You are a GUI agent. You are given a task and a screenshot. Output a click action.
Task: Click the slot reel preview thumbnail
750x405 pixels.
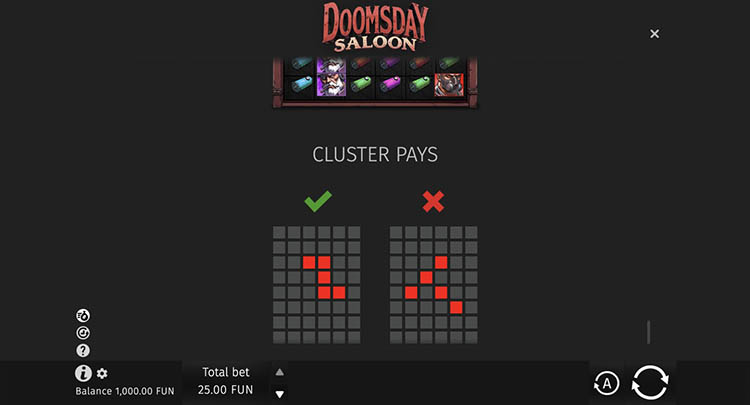coord(375,83)
